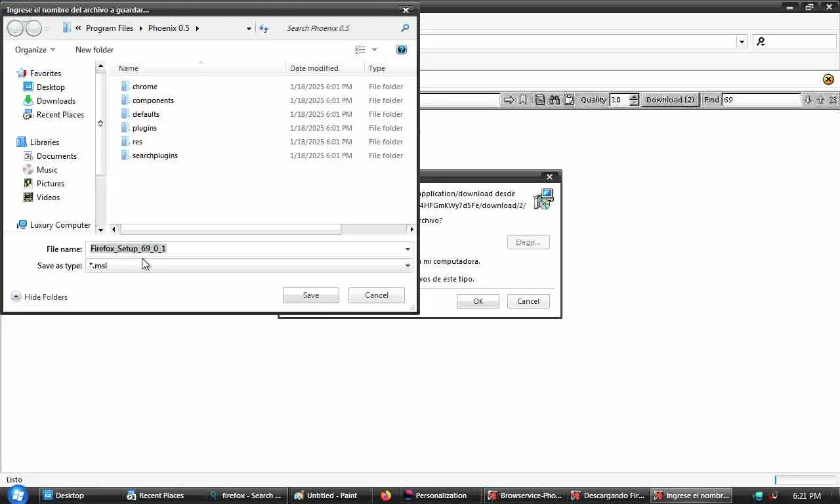840x504 pixels.
Task: Click the Forward navigation arrow in save dialog
Action: (x=33, y=28)
